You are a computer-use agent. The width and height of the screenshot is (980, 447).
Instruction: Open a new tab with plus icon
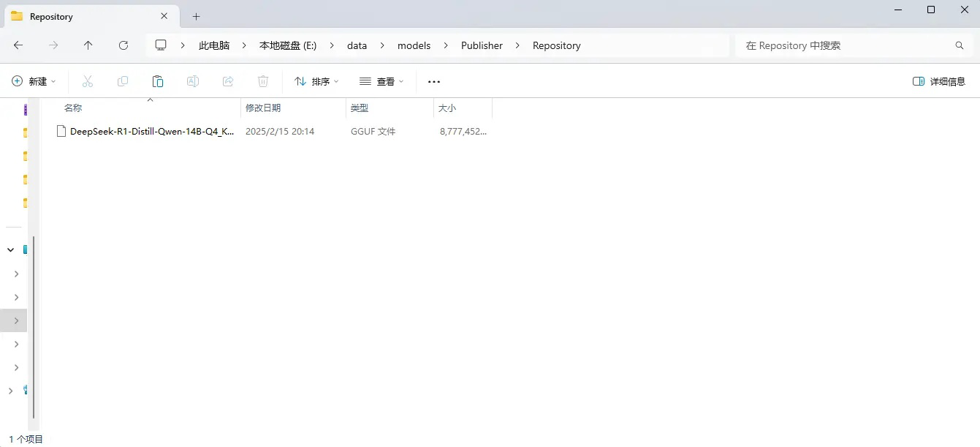click(196, 16)
